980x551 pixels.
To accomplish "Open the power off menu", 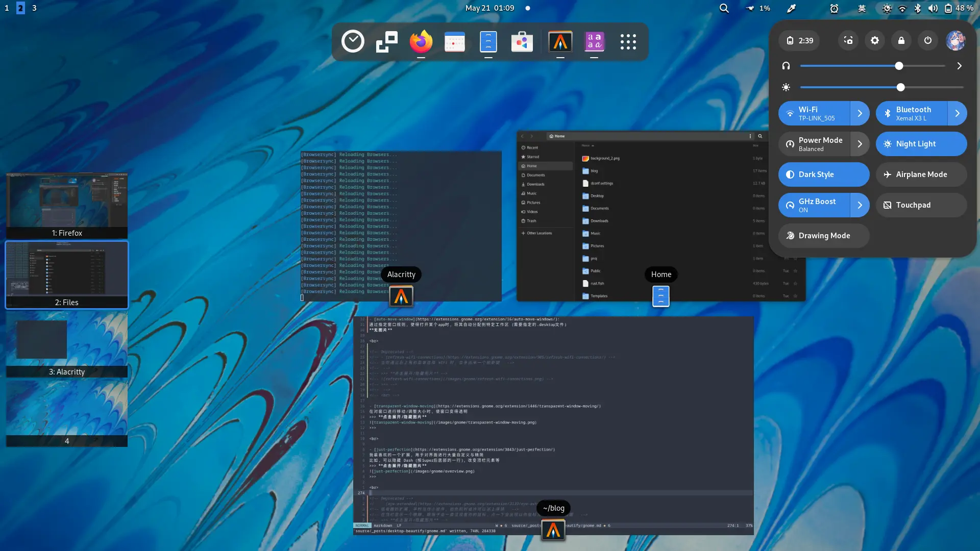I will (928, 40).
